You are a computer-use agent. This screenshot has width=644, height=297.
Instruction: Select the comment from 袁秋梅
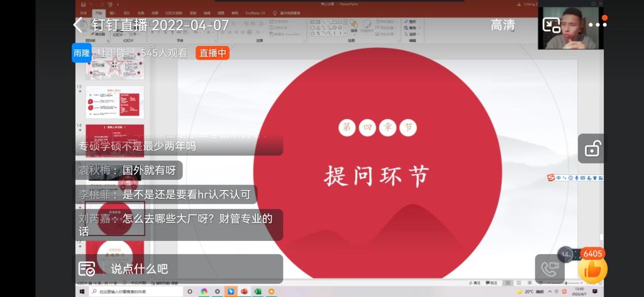(129, 170)
